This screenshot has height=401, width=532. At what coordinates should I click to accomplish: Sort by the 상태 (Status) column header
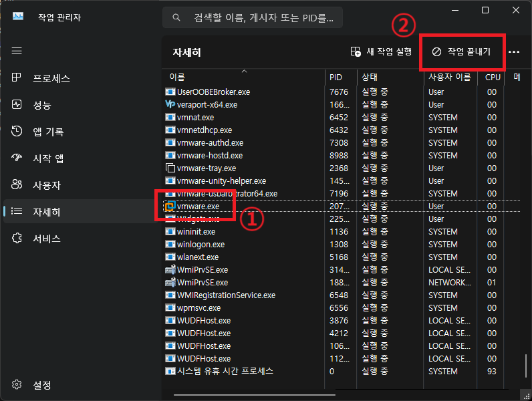[390, 77]
